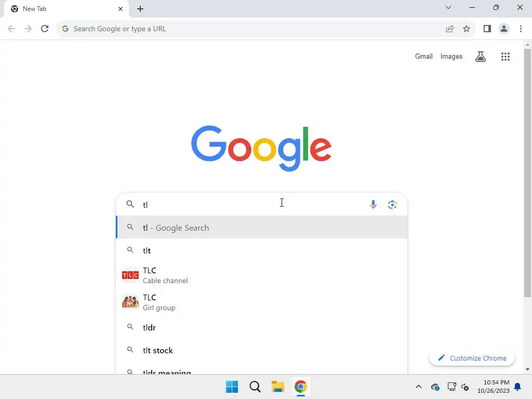Screen dimensions: 532x399
Task: Click magnifier icon in search box
Action: tap(130, 204)
